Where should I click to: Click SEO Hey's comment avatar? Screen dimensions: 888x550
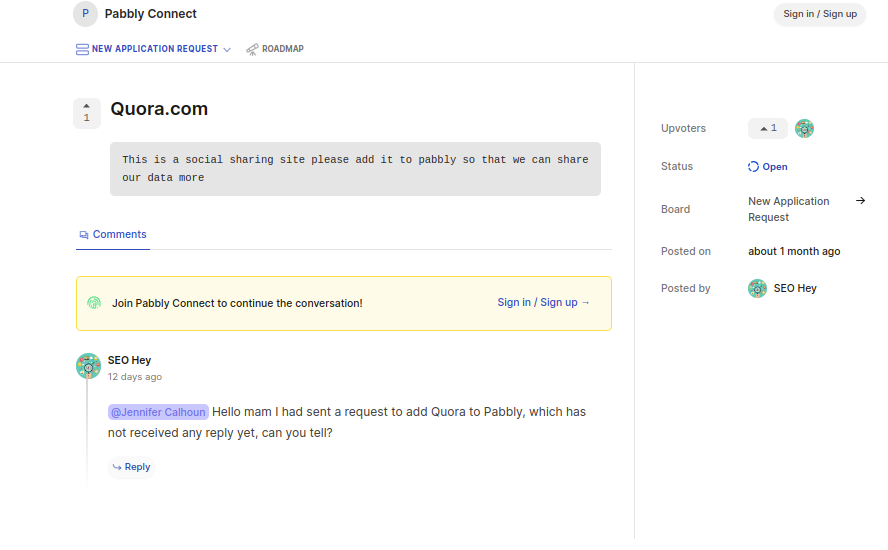coord(88,366)
